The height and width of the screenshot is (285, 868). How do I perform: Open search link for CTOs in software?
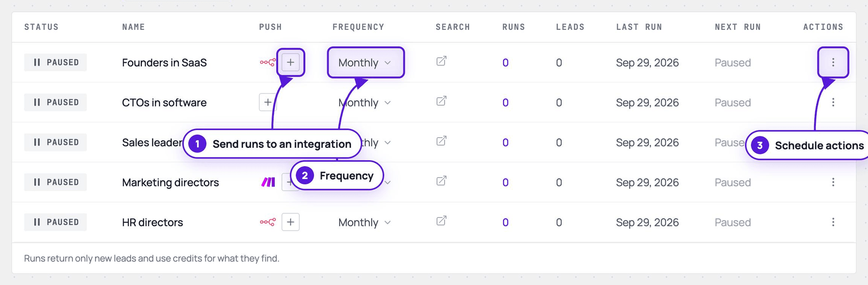(441, 101)
